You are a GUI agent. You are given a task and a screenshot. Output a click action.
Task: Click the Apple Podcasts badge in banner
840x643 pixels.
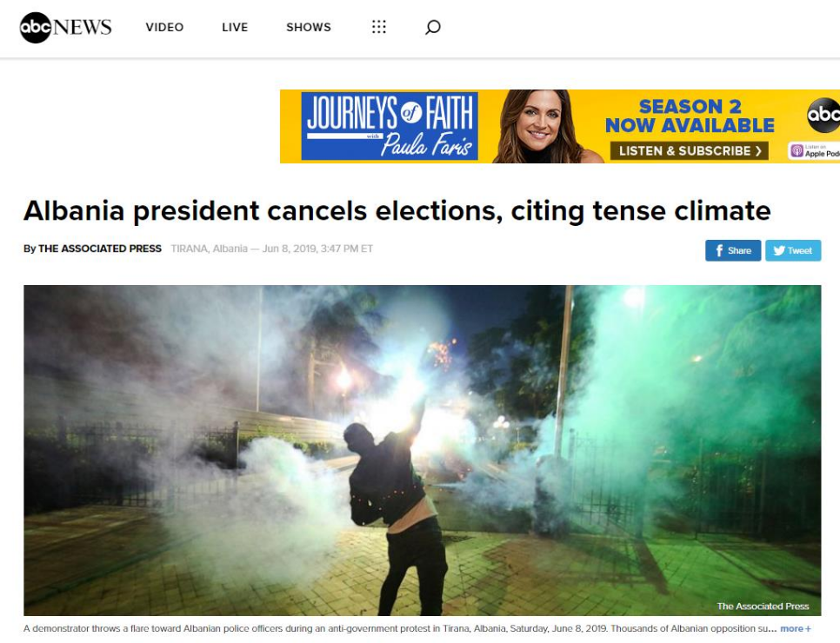[x=814, y=150]
